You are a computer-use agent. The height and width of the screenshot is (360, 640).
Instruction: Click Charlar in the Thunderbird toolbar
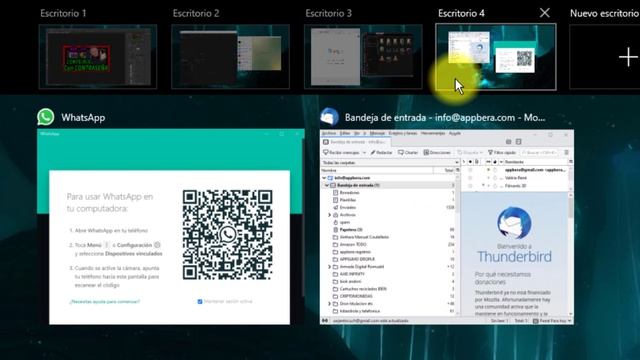(408, 153)
